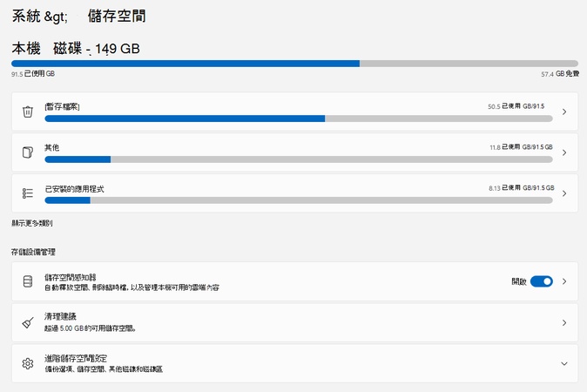Click the 進階儲存空間設定 gear icon
587x392 pixels.
[28, 363]
